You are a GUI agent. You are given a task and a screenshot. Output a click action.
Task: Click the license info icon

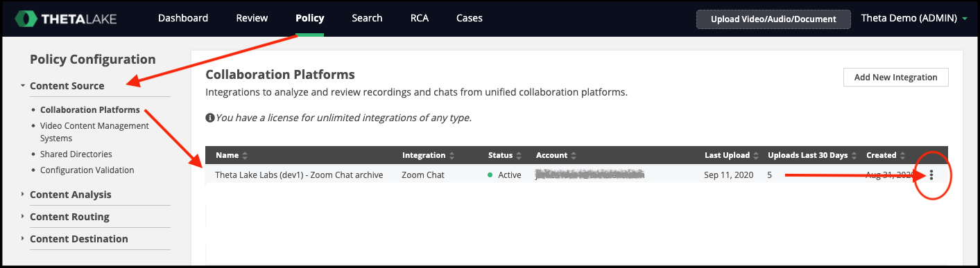click(210, 118)
